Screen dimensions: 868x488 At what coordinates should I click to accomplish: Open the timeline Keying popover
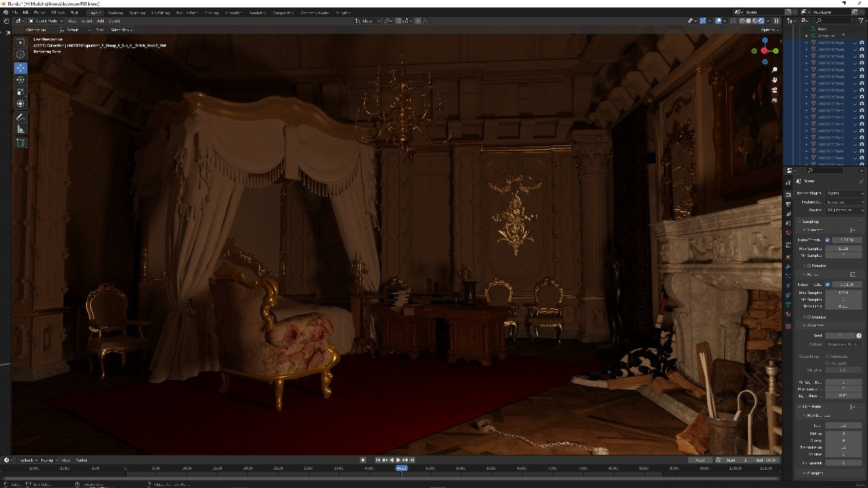(x=49, y=460)
